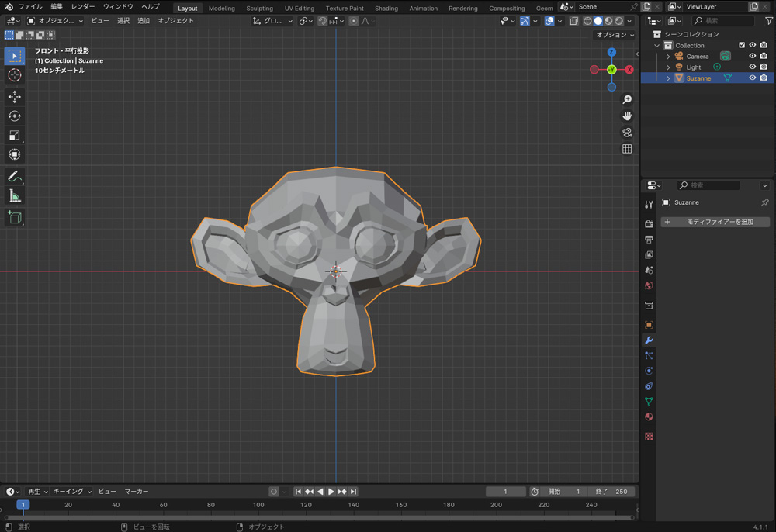Expand the Camera item in outliner
776x532 pixels.
coord(668,57)
